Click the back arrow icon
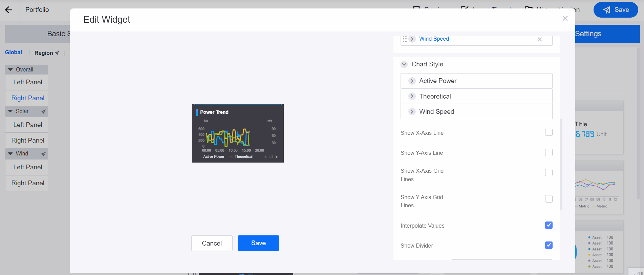Viewport: 644px width, 275px height. click(8, 10)
